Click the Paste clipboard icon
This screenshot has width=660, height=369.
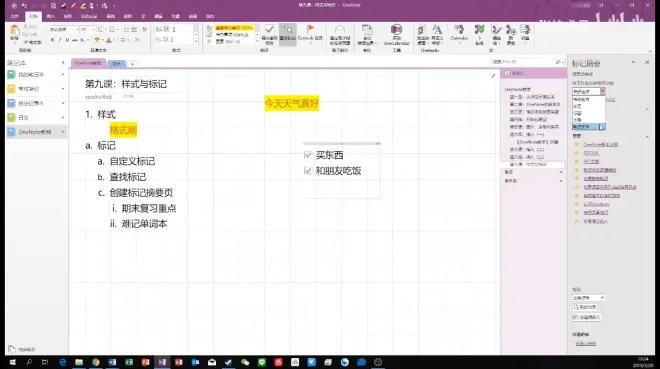point(14,33)
